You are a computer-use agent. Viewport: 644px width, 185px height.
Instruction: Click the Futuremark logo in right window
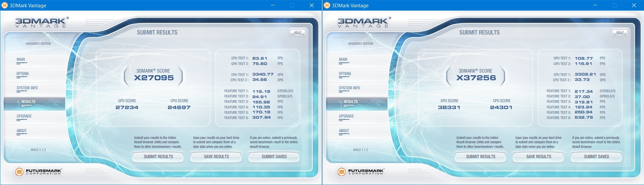pyautogui.click(x=361, y=172)
